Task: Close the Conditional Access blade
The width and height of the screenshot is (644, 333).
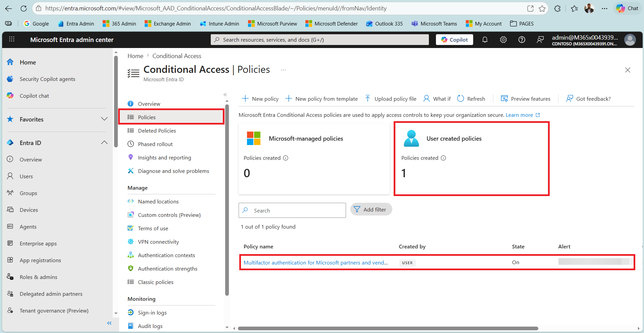Action: (x=628, y=70)
